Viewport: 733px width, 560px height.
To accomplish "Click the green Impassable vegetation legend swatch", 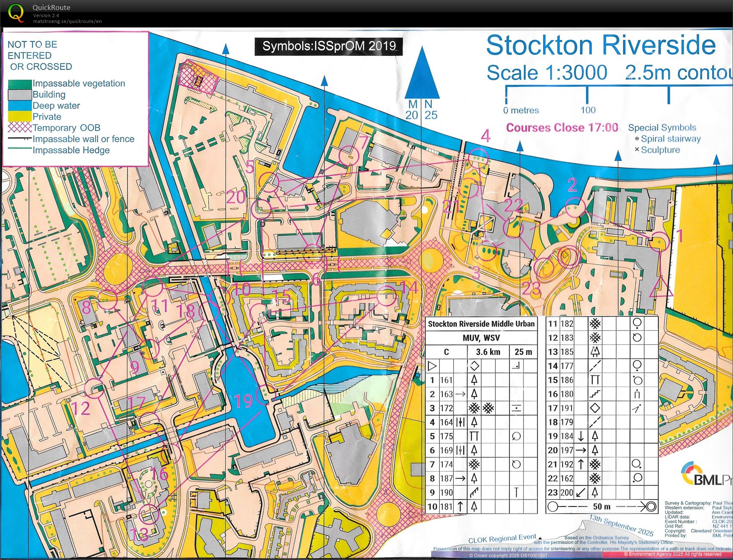I will click(20, 84).
